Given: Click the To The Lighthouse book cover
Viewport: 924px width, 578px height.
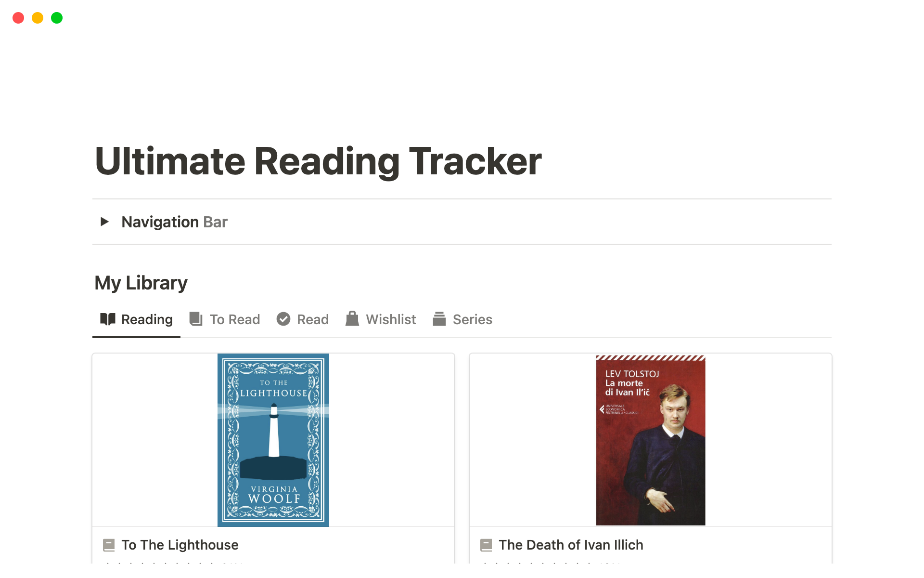Looking at the screenshot, I should click(273, 440).
